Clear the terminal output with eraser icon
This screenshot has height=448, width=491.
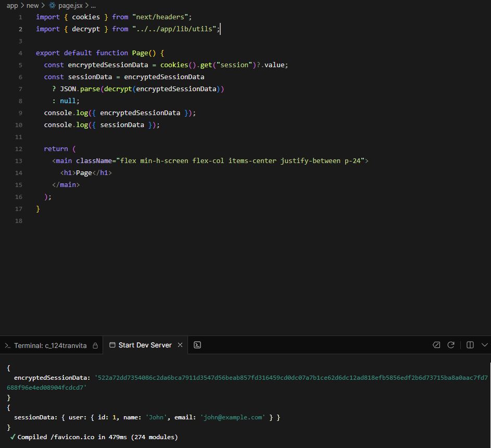click(436, 345)
